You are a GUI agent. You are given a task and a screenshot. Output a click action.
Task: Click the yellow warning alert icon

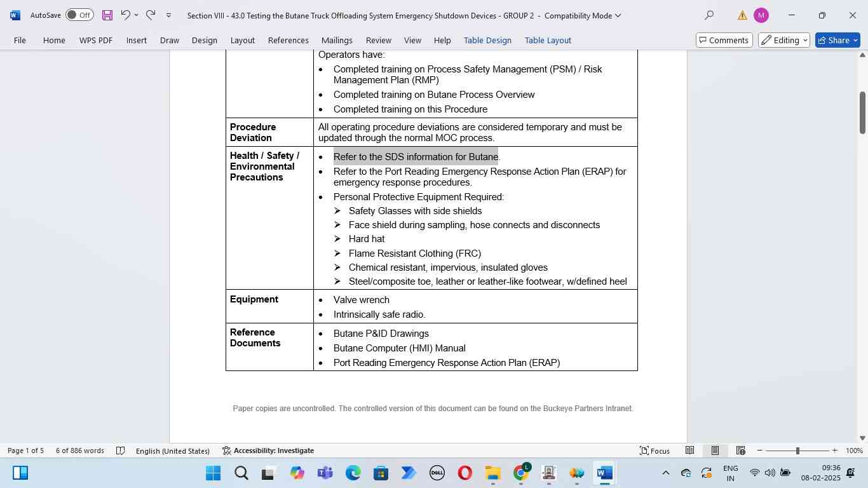[x=742, y=15]
